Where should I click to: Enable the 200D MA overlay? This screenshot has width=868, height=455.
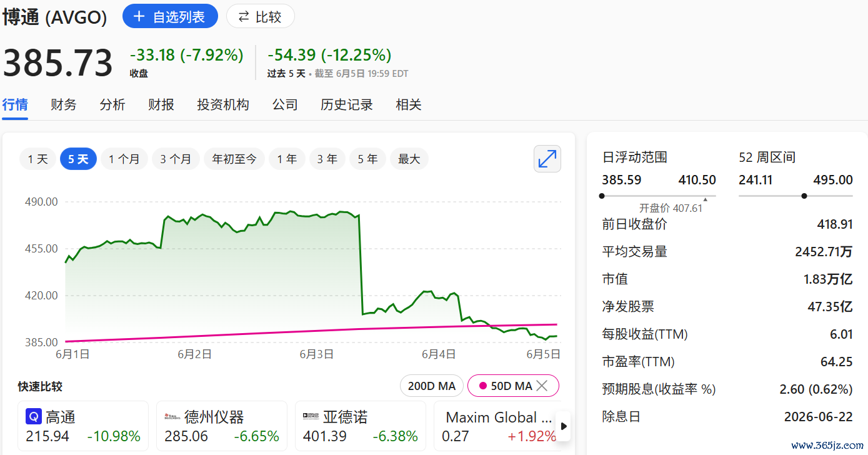tap(432, 386)
